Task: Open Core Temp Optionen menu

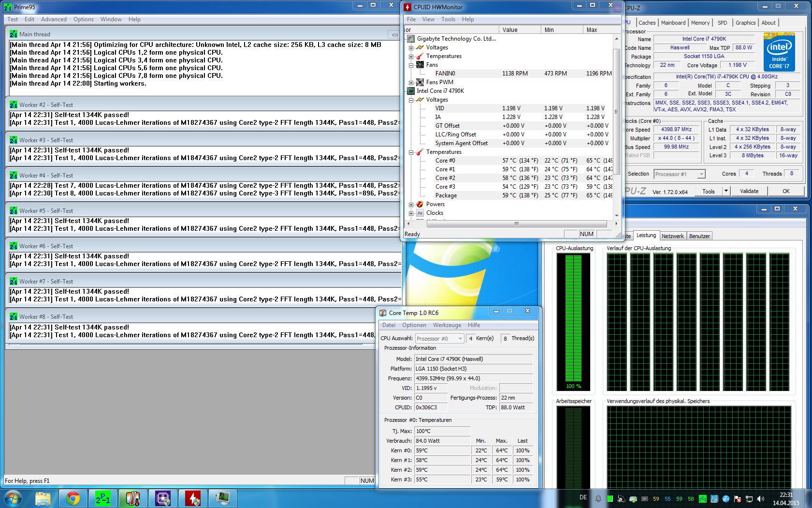Action: pos(414,325)
